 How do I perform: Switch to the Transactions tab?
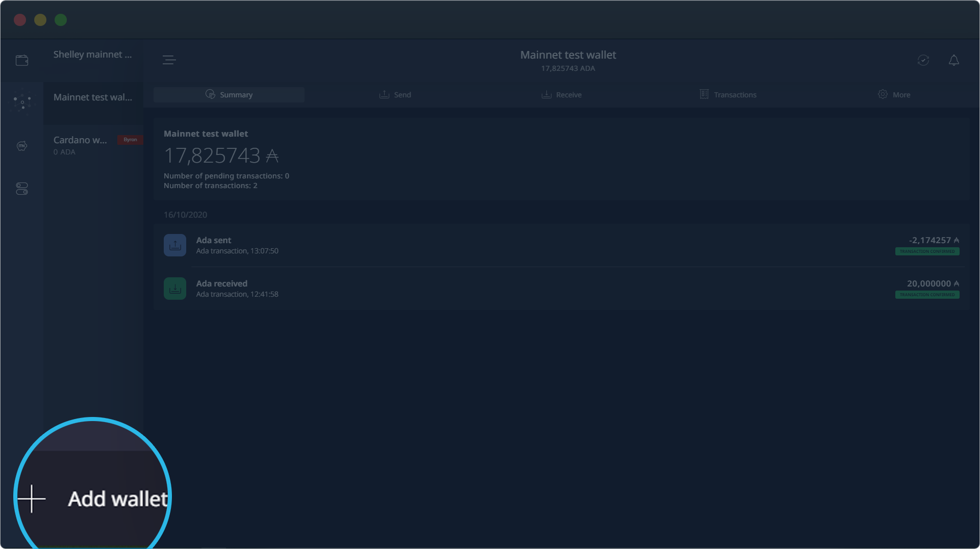(x=728, y=95)
